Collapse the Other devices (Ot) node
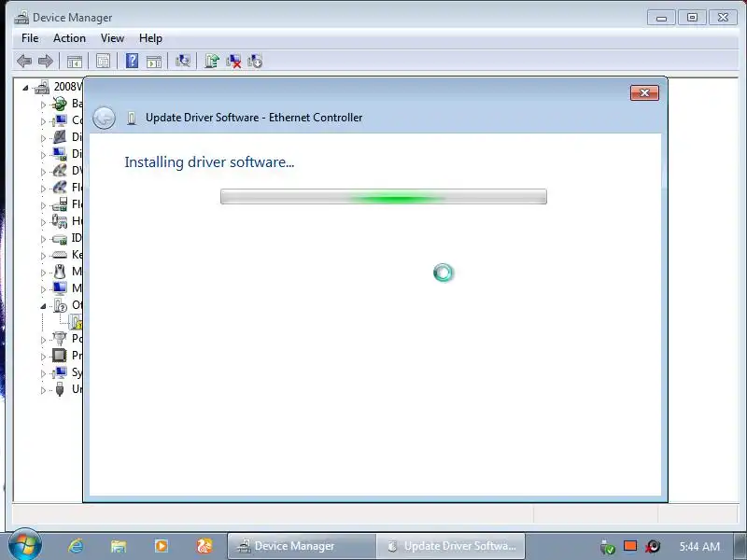 [43, 306]
